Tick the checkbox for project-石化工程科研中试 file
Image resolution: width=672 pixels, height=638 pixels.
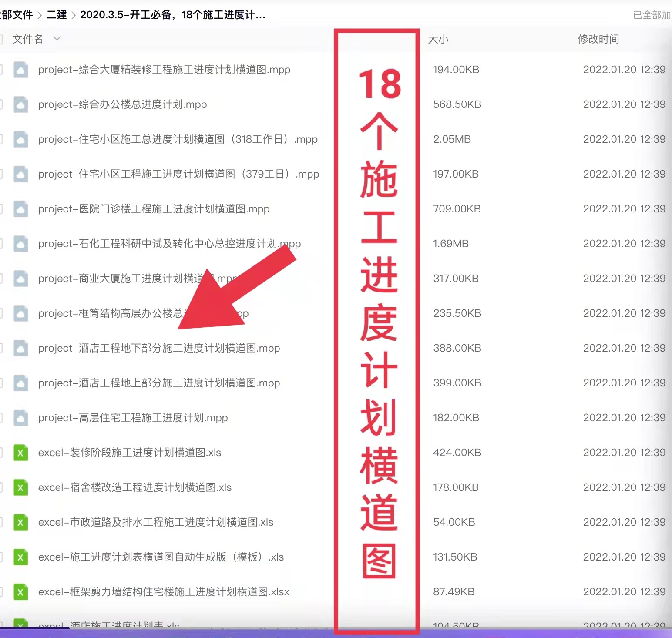pyautogui.click(x=1, y=244)
